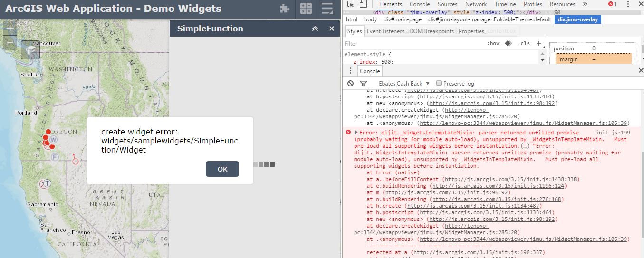Open the console drawer three-dot menu
The height and width of the screenshot is (258, 644).
[x=350, y=71]
